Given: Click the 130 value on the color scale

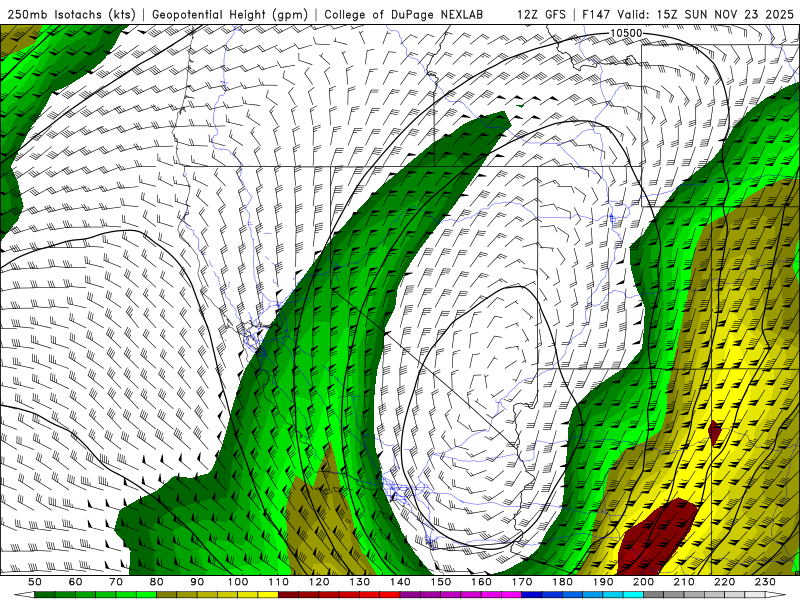Looking at the screenshot, I should tap(359, 582).
